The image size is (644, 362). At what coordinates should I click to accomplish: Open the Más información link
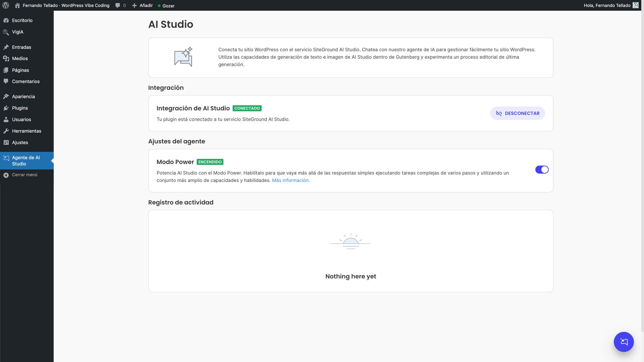click(x=291, y=180)
